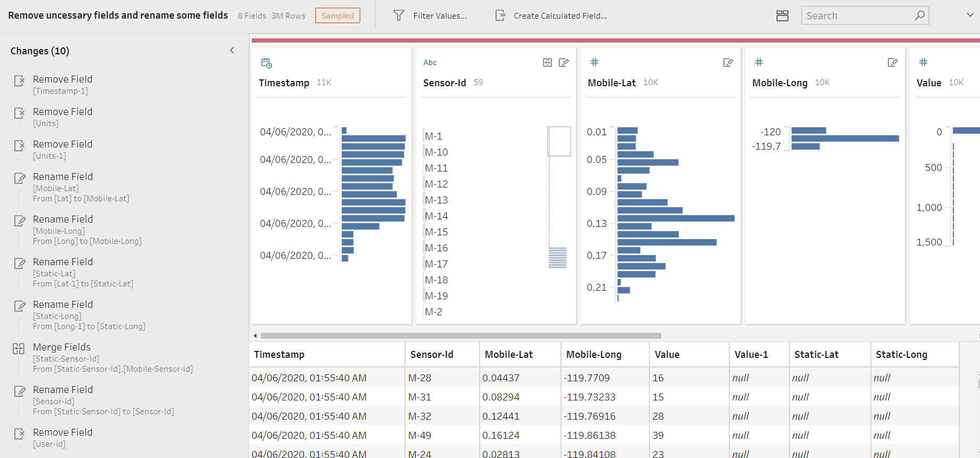Viewport: 980px width, 458px height.
Task: Select the Rename Mobile-Long change icon
Action: click(20, 221)
